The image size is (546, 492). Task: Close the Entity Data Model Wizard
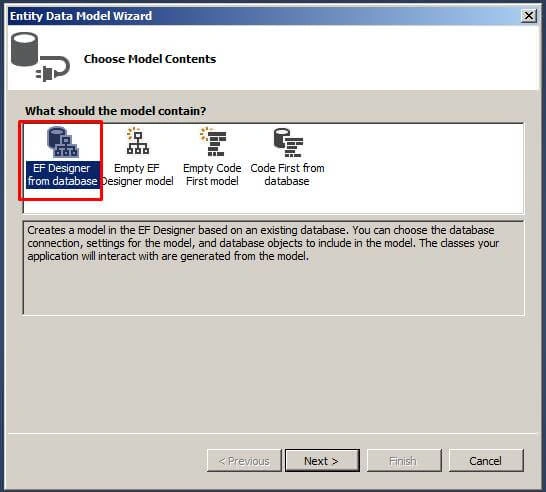click(x=528, y=16)
